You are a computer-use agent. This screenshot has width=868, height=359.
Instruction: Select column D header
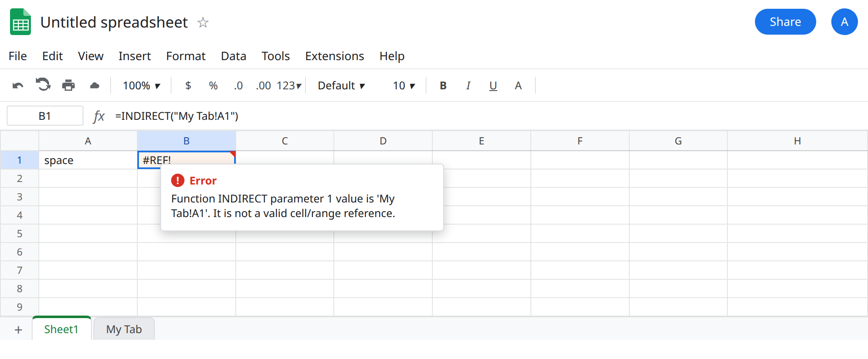pyautogui.click(x=383, y=141)
